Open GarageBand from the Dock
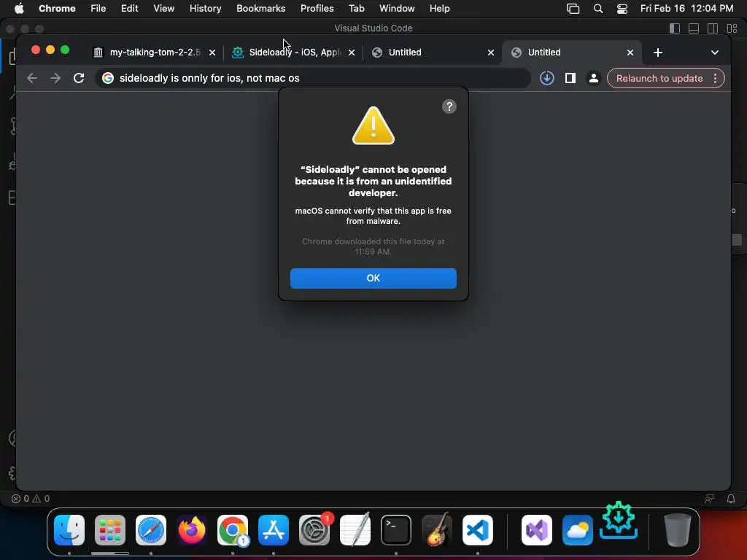The width and height of the screenshot is (747, 560). click(437, 530)
